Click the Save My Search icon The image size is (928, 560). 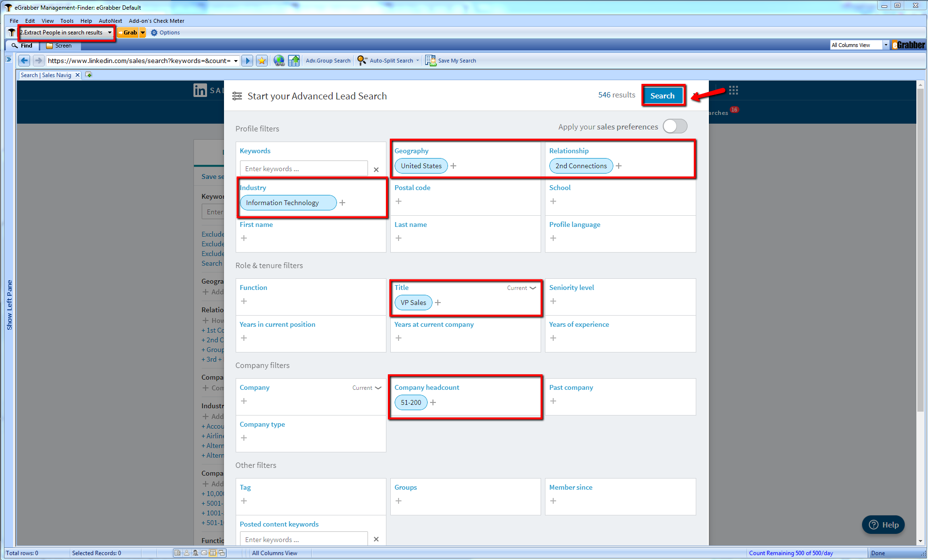tap(431, 61)
